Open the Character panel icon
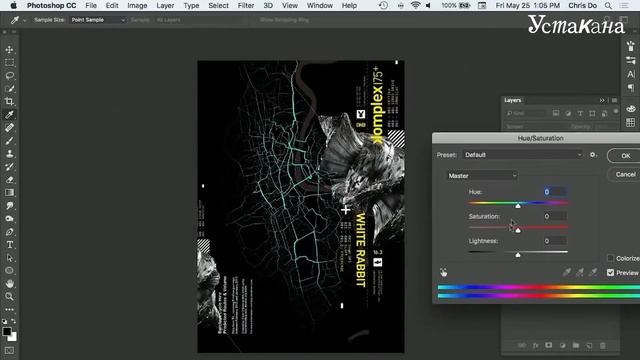 pyautogui.click(x=631, y=74)
